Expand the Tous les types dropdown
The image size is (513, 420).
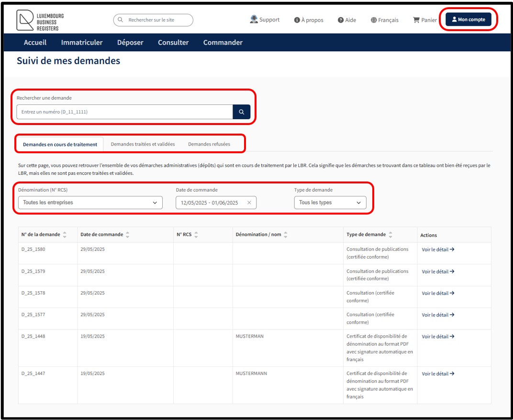pos(330,203)
